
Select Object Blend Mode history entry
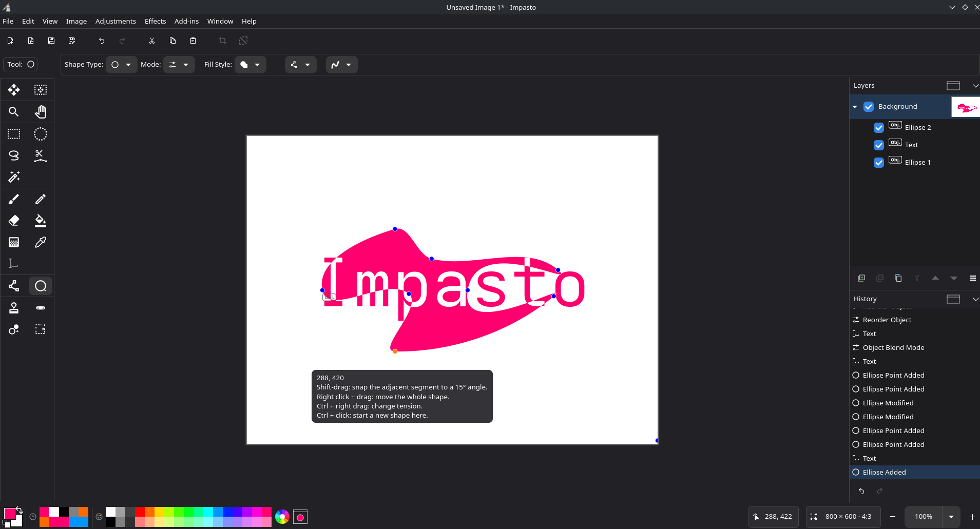[915, 347]
